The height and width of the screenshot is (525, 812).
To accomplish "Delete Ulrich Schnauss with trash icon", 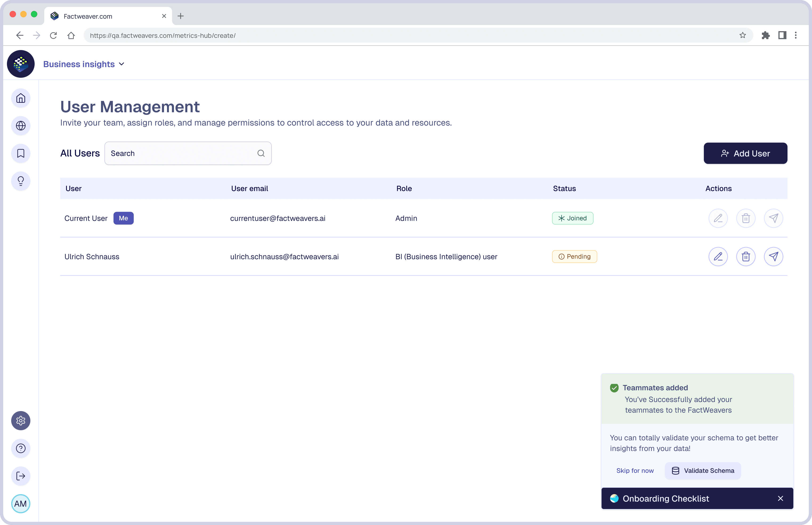I will (746, 256).
